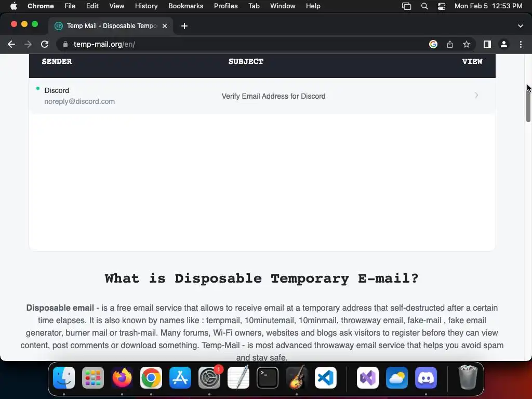
Task: Open Visual Studio Code from the Dock
Action: pos(326,378)
